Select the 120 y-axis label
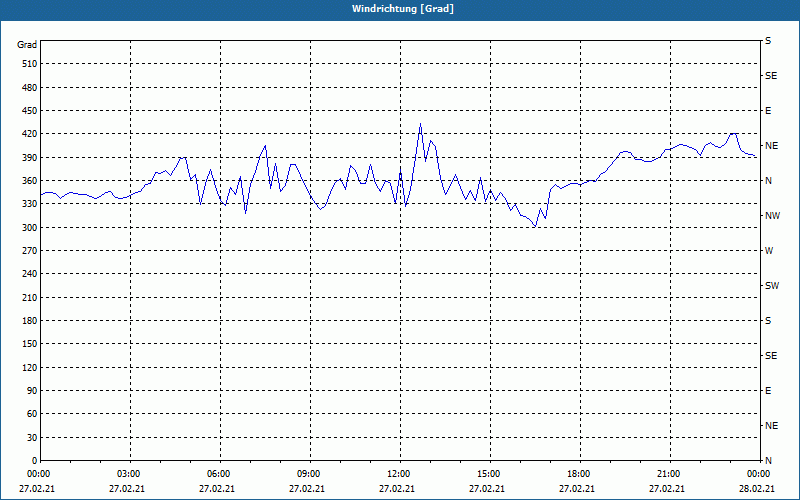 point(30,367)
